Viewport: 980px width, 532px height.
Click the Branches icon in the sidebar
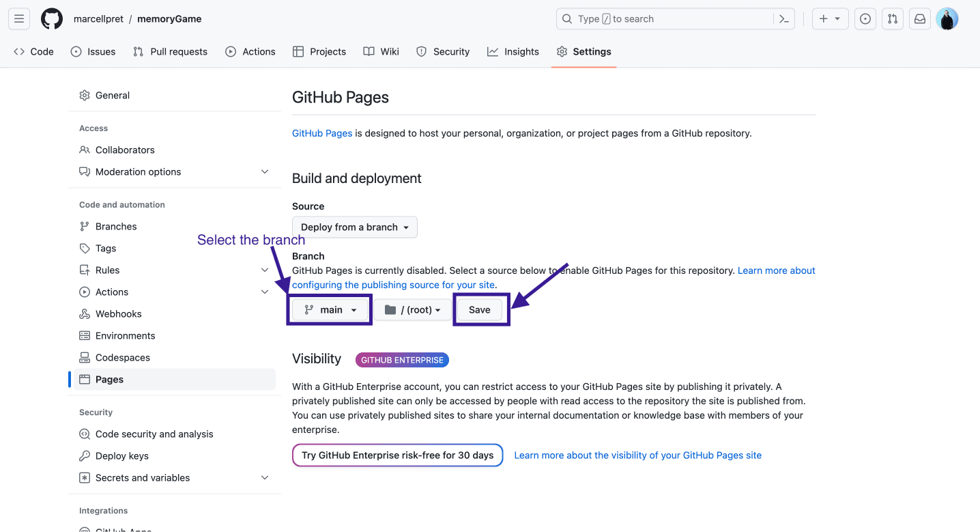(84, 226)
